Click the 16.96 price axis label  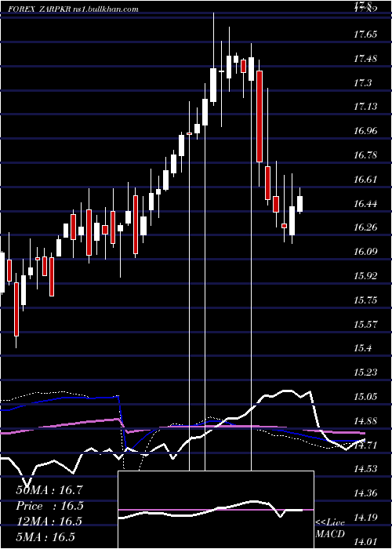click(365, 131)
